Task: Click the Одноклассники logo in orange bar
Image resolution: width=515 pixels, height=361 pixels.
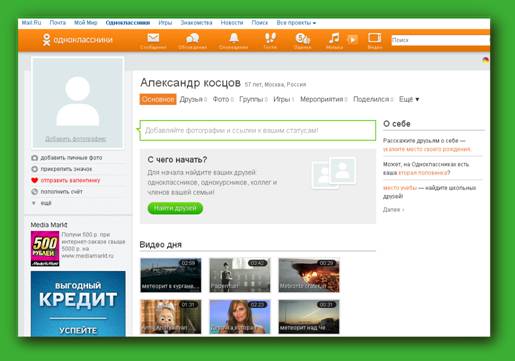Action: (x=77, y=40)
